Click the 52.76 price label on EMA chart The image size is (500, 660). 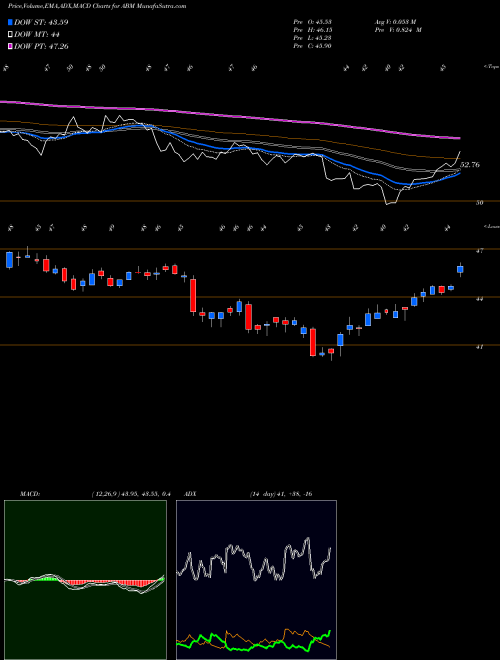pos(470,165)
